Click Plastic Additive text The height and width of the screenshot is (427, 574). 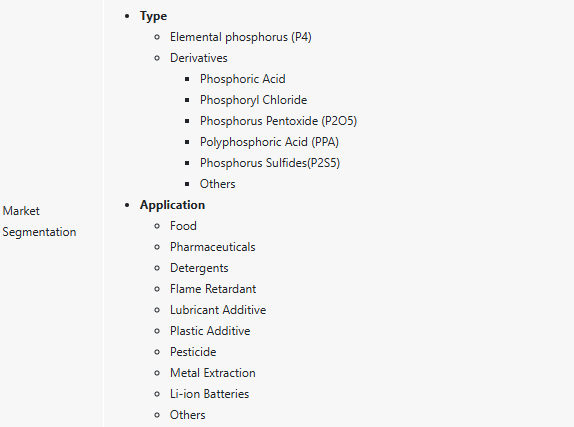210,331
